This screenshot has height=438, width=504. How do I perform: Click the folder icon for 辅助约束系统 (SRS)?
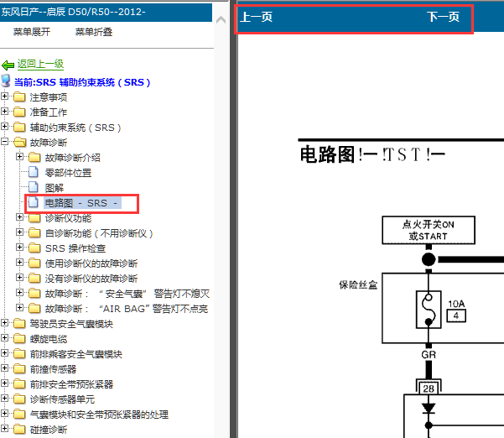(19, 127)
